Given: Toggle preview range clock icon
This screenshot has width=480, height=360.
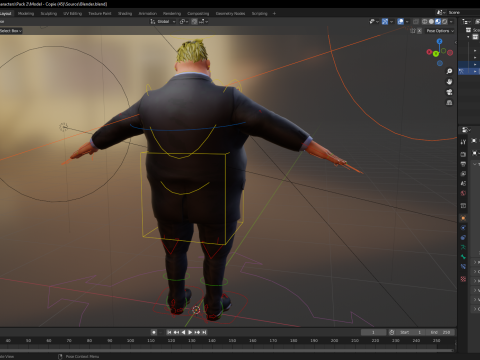Looking at the screenshot, I should click(392, 332).
